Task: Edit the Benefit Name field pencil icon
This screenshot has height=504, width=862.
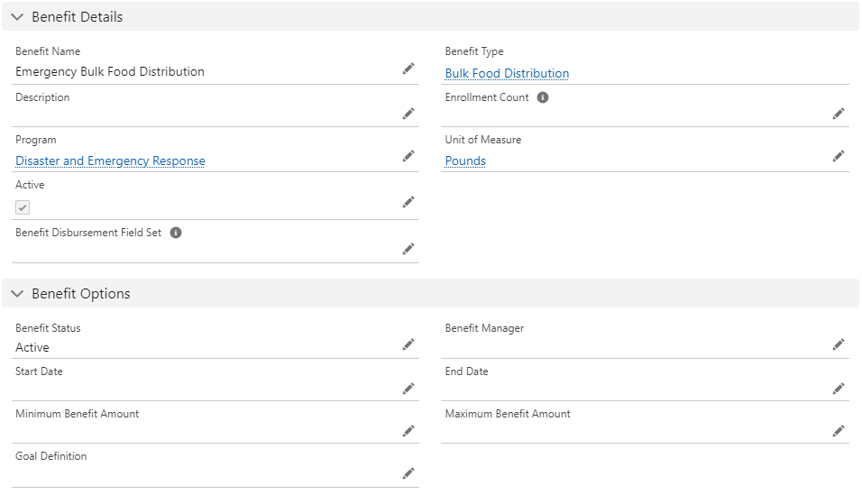Action: pos(408,69)
